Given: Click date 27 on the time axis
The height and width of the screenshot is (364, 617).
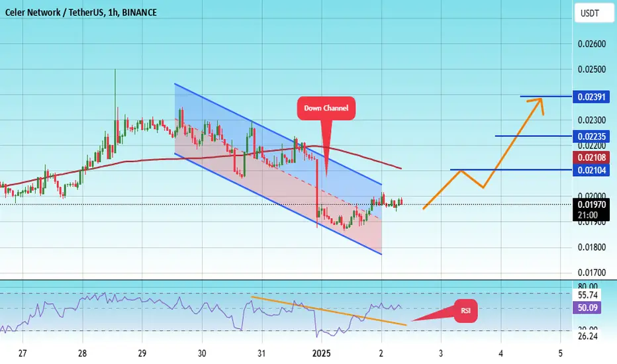Looking at the screenshot, I should tap(23, 353).
